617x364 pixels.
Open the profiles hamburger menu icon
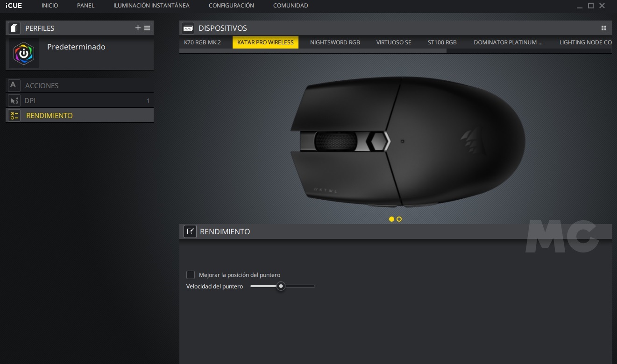tap(147, 28)
